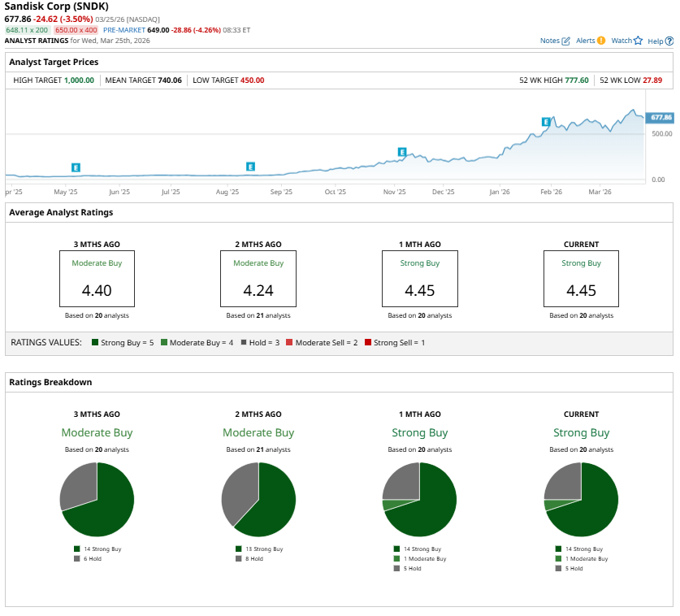Click the Sandisk Corp (SNDK) title
Image resolution: width=680 pixels, height=616 pixels.
(x=56, y=7)
